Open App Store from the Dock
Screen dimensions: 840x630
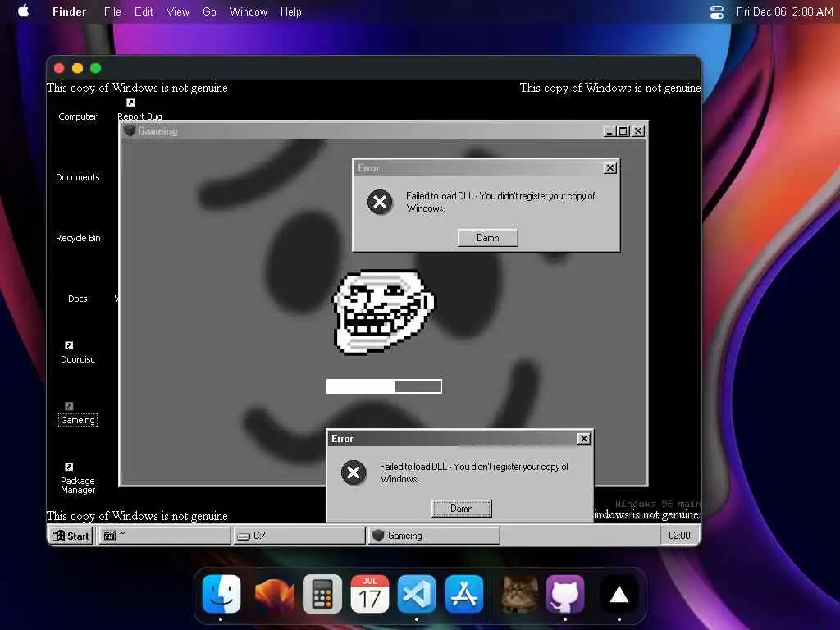464,594
